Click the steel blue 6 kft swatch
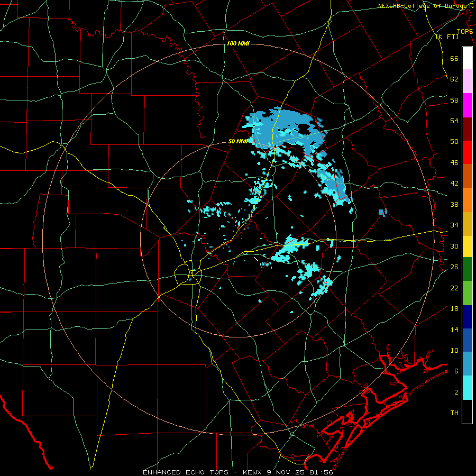This screenshot has height=476, width=476. point(467,363)
